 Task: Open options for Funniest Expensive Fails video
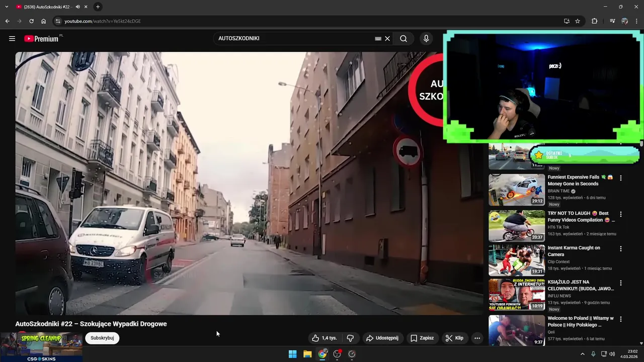[621, 178]
